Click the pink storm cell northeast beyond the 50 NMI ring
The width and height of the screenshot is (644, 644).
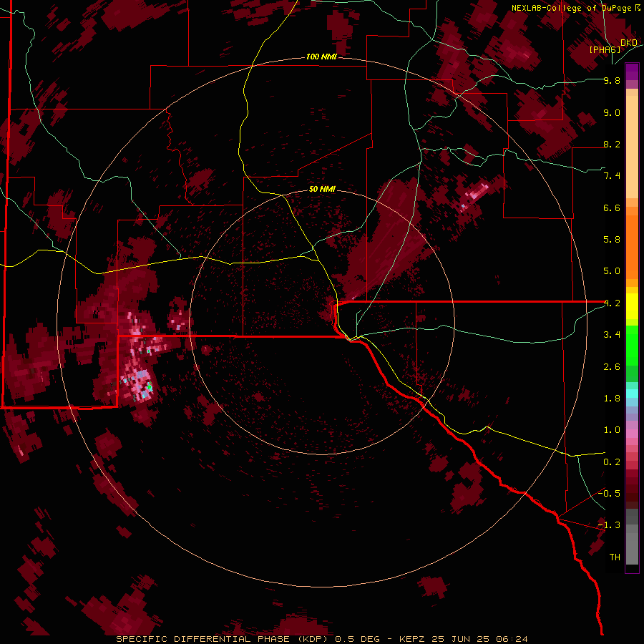pos(477,192)
